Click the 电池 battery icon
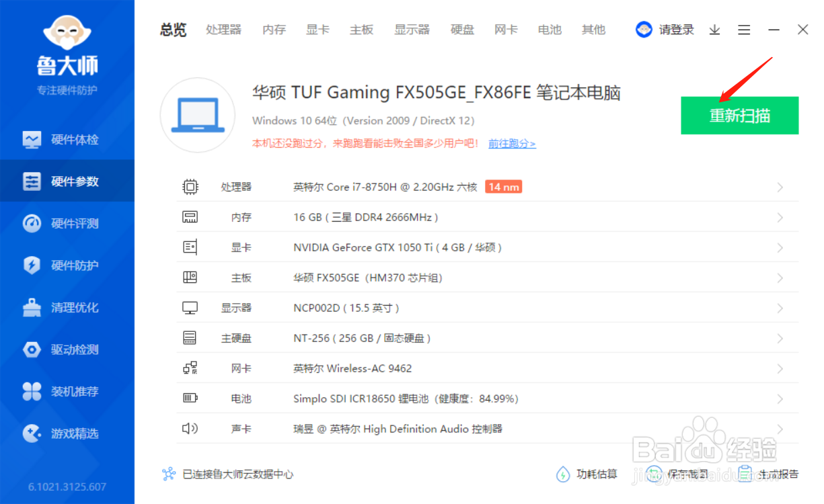824x504 pixels. pos(190,398)
